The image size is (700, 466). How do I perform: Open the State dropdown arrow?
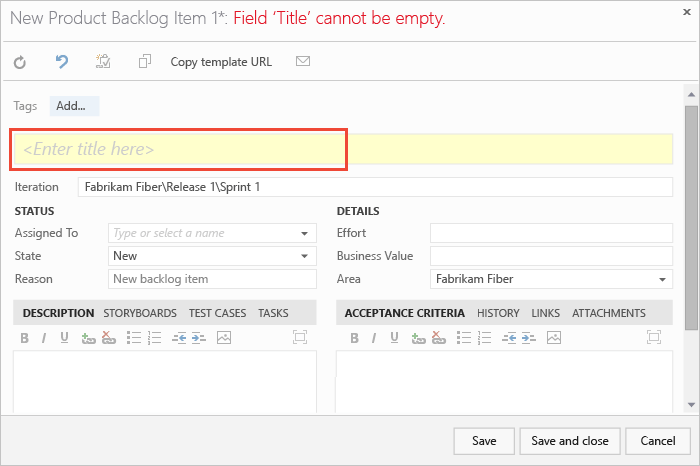pos(304,256)
